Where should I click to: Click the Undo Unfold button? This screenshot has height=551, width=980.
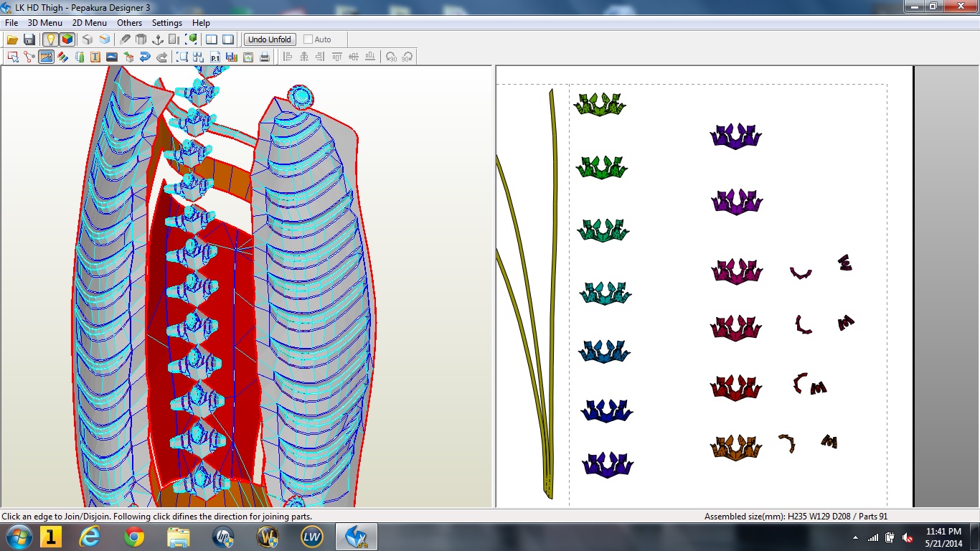click(270, 39)
